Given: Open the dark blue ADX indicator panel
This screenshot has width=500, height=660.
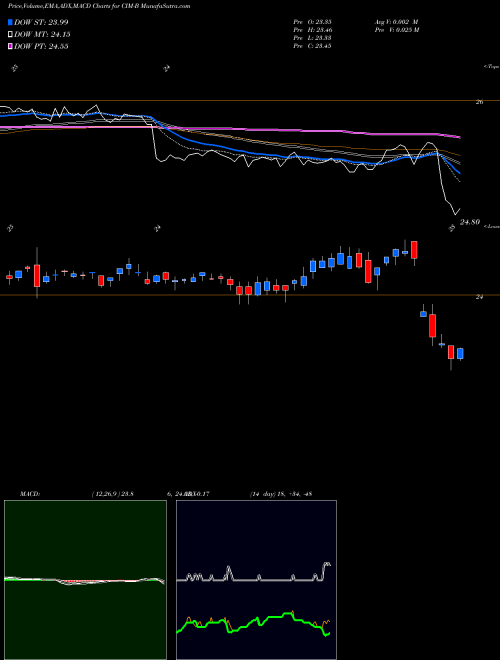Looking at the screenshot, I should pos(256,580).
